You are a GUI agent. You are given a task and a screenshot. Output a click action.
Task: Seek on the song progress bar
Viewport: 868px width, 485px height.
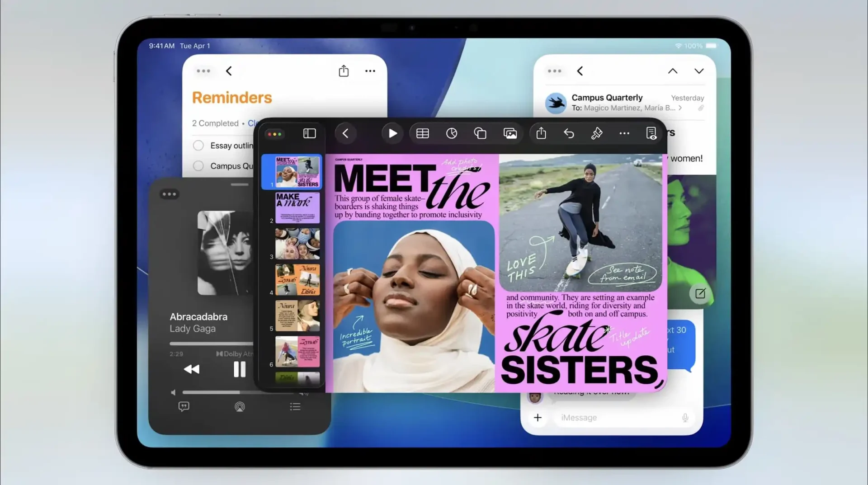tap(211, 344)
